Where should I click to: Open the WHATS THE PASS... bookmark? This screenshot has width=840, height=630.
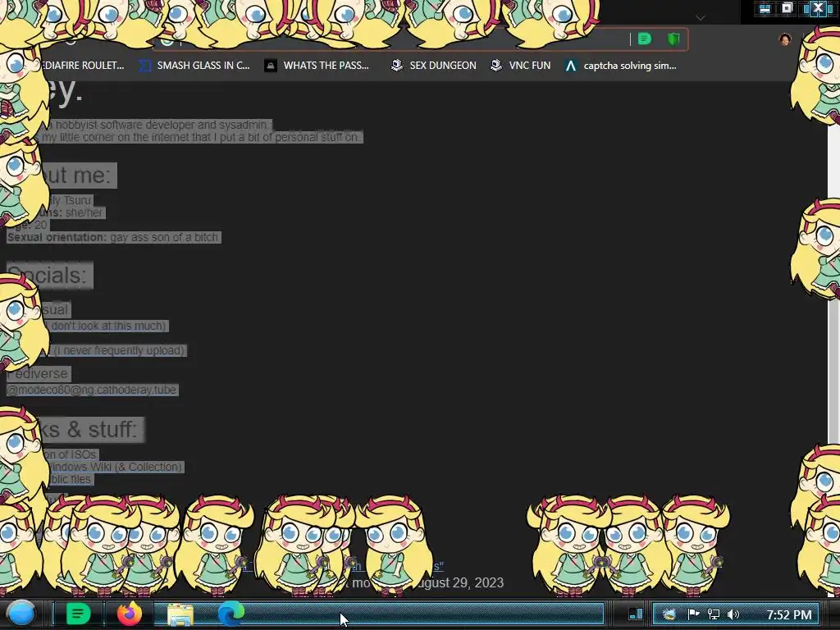[x=317, y=66]
